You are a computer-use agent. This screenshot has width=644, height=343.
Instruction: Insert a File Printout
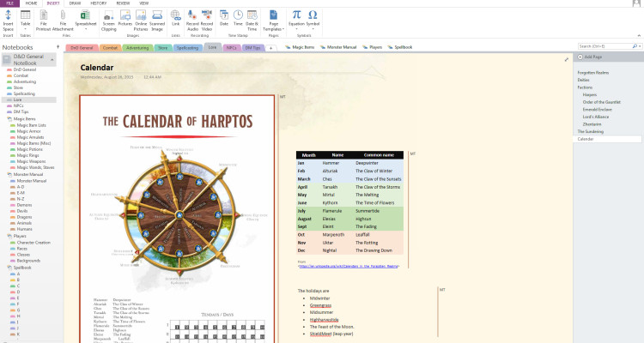coord(43,21)
